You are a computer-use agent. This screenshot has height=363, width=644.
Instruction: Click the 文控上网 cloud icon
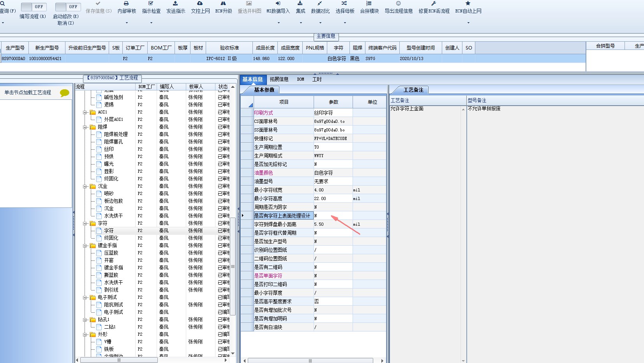point(200,3)
